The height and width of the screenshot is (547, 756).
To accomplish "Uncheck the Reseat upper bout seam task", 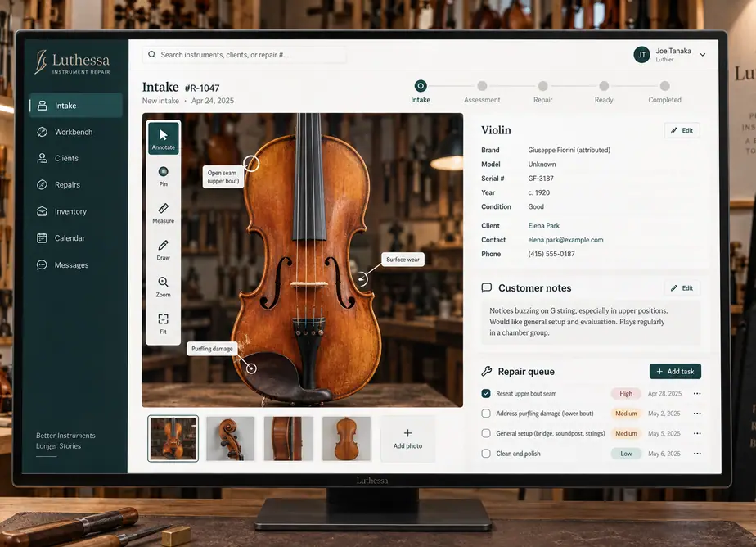I will [486, 394].
